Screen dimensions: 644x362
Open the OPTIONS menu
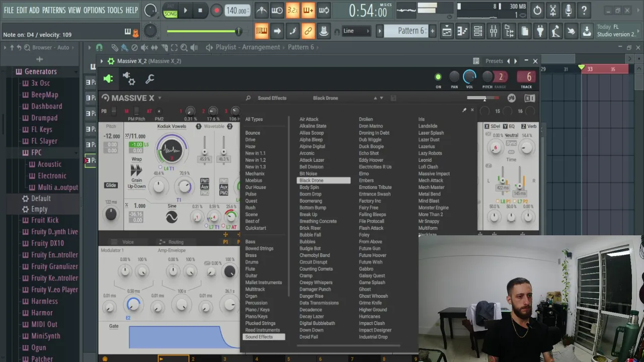pos(94,10)
